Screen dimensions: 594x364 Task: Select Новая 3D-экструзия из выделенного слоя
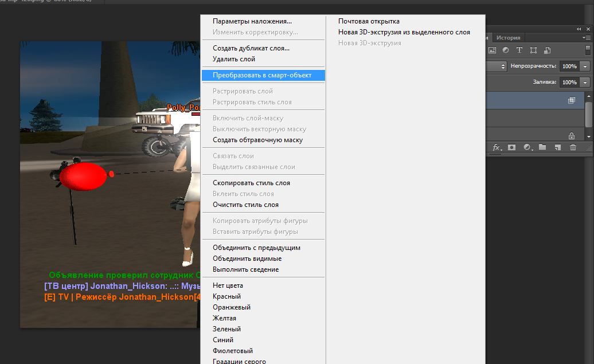click(405, 32)
